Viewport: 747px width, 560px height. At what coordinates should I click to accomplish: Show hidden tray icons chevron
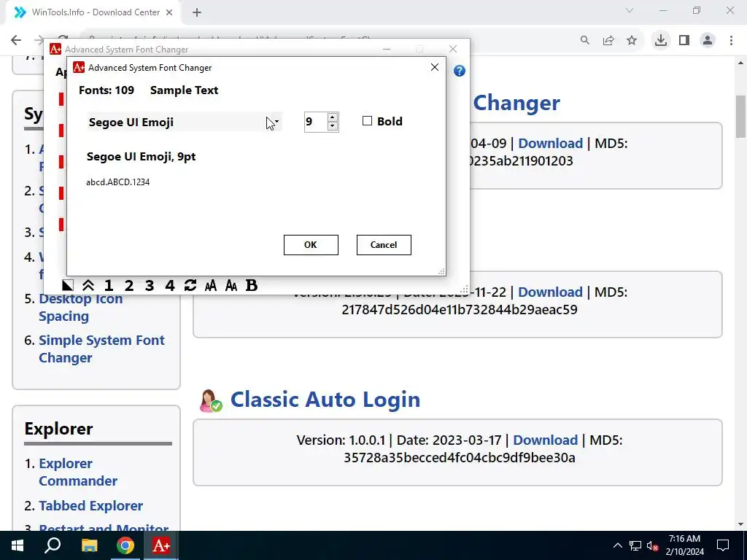[x=617, y=545]
